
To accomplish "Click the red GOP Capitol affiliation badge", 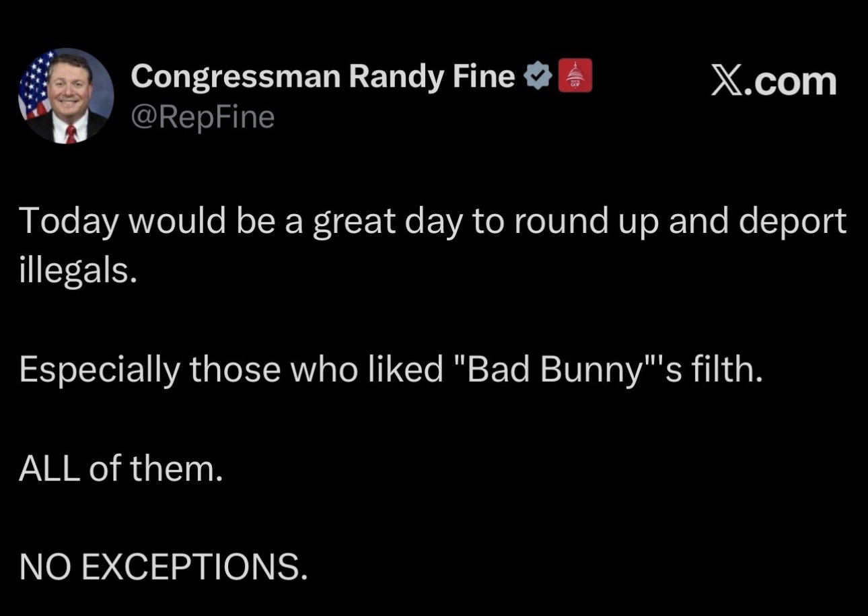I will (x=575, y=75).
